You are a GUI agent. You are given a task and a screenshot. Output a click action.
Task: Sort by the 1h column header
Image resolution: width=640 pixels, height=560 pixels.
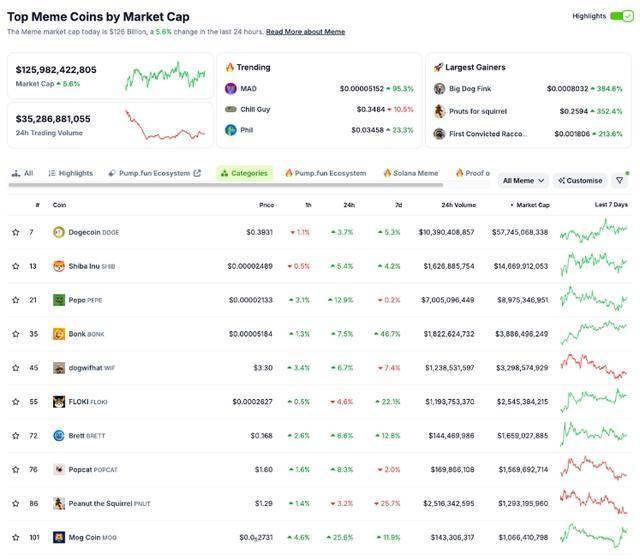(x=308, y=205)
